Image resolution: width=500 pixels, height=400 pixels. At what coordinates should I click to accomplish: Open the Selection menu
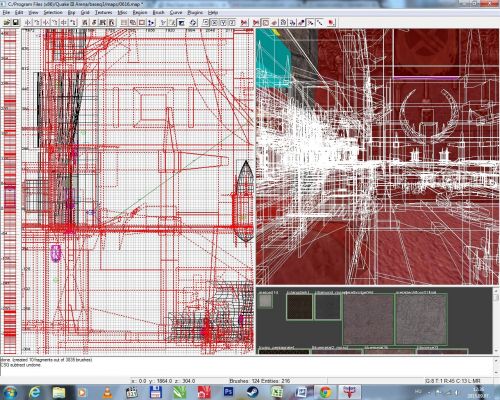(53, 12)
